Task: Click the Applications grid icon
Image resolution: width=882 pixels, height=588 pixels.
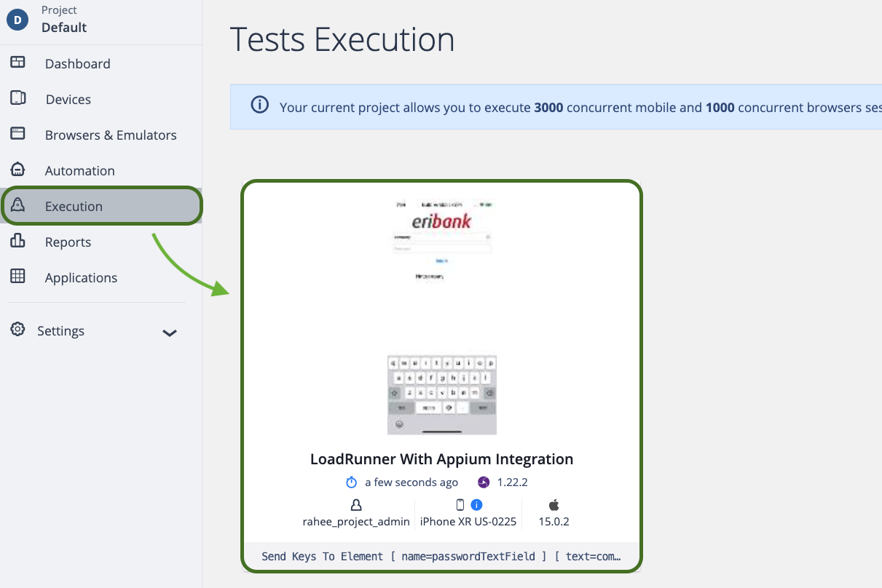Action: coord(18,277)
